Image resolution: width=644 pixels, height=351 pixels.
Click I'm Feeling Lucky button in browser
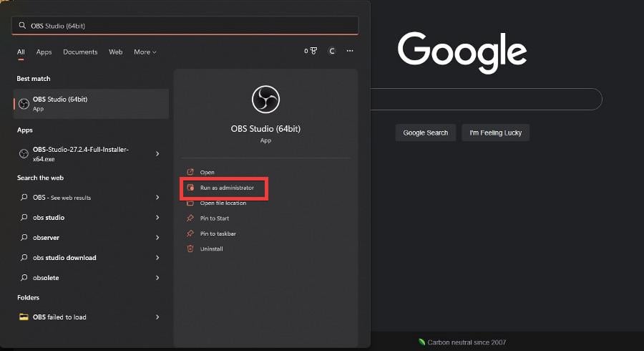coord(495,133)
